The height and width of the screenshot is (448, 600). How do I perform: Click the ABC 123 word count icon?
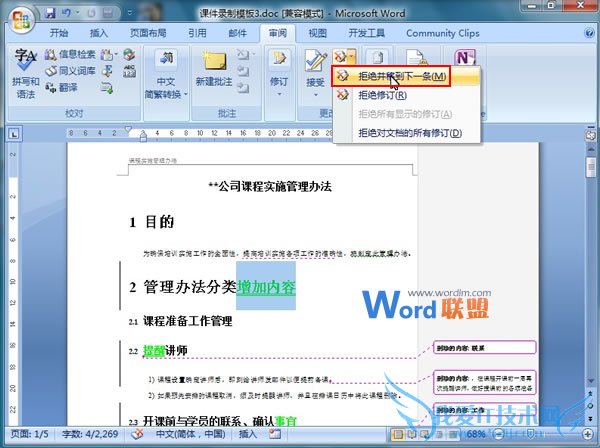[x=129, y=71]
